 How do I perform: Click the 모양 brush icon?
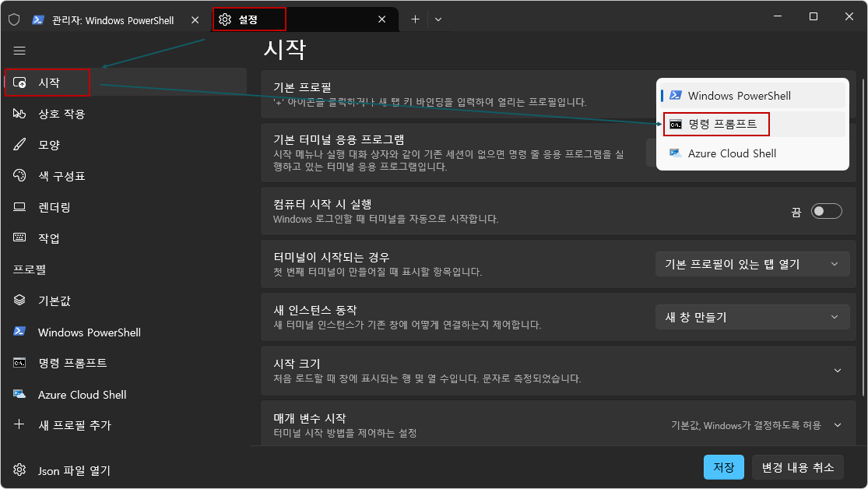coord(19,145)
